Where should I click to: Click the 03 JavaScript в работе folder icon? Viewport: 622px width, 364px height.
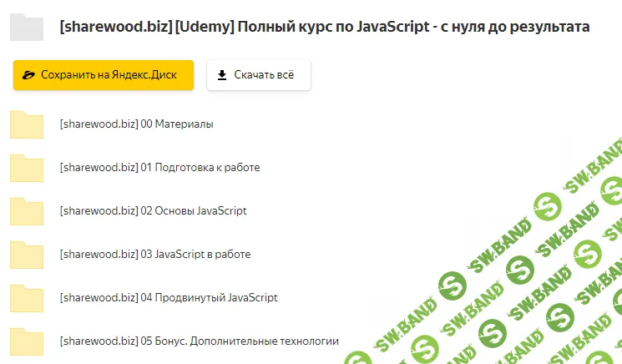[26, 255]
